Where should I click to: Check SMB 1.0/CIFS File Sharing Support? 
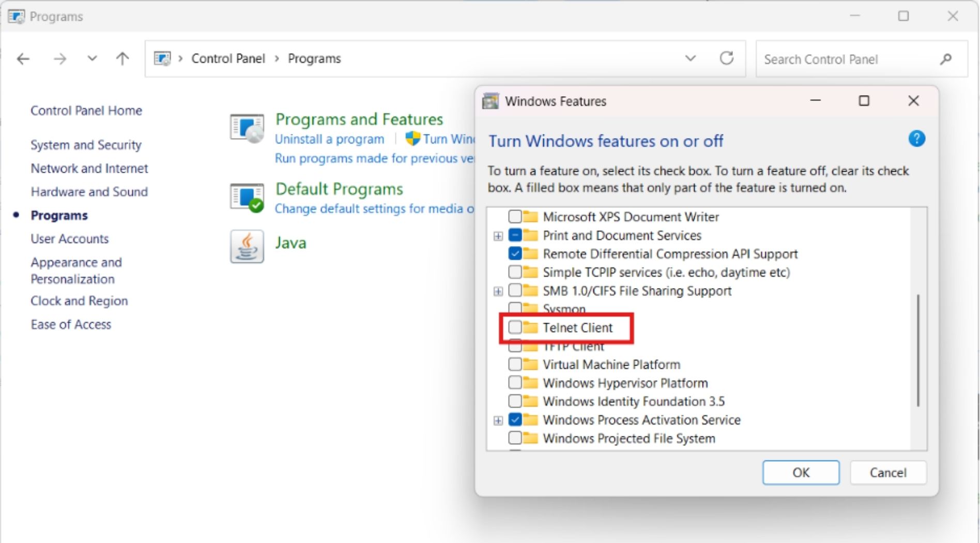click(515, 291)
